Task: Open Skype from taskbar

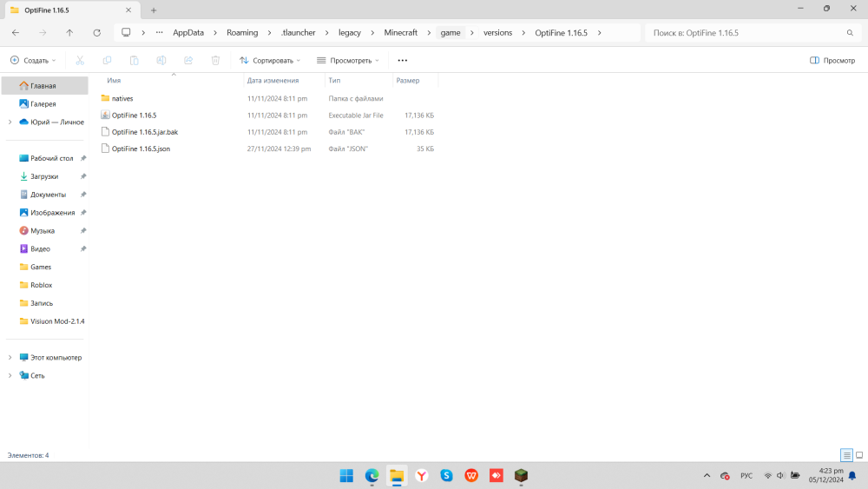Action: click(446, 476)
